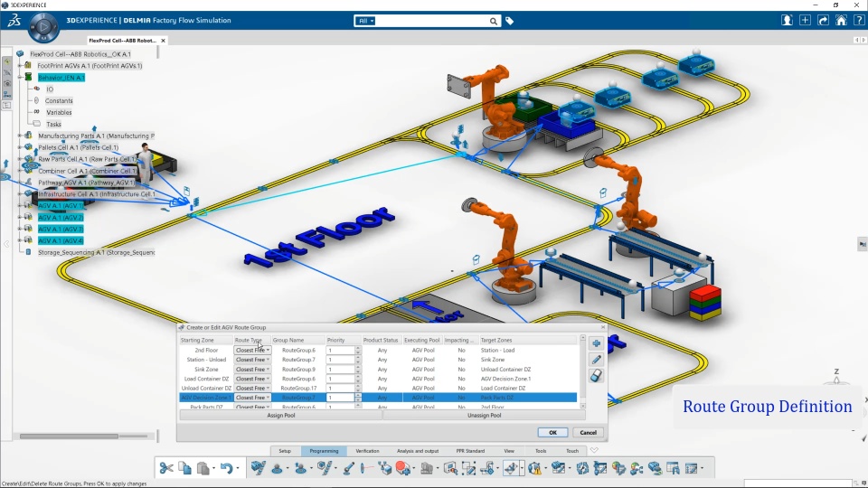Expand the toolbar tabs chevron
The height and width of the screenshot is (488, 868).
(x=594, y=450)
